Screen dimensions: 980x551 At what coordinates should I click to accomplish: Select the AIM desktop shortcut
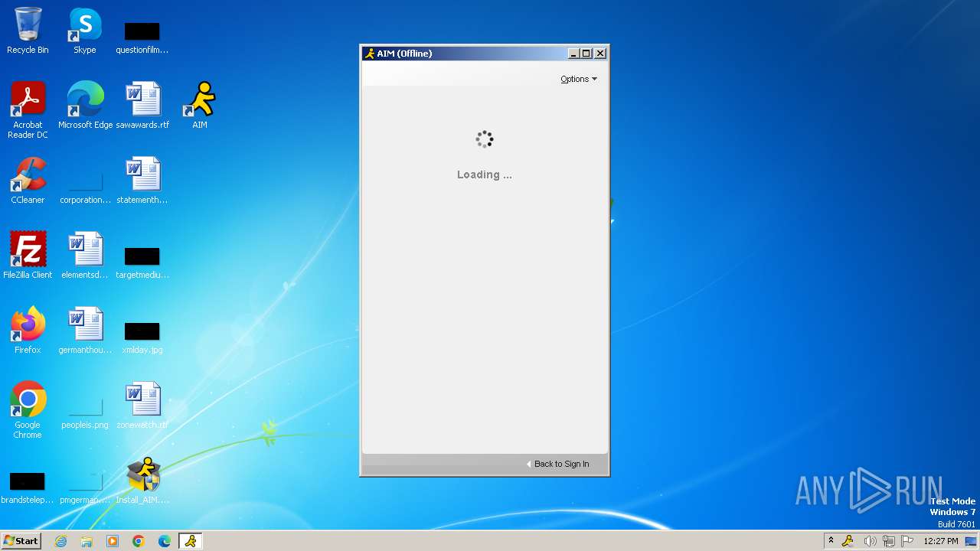[200, 106]
